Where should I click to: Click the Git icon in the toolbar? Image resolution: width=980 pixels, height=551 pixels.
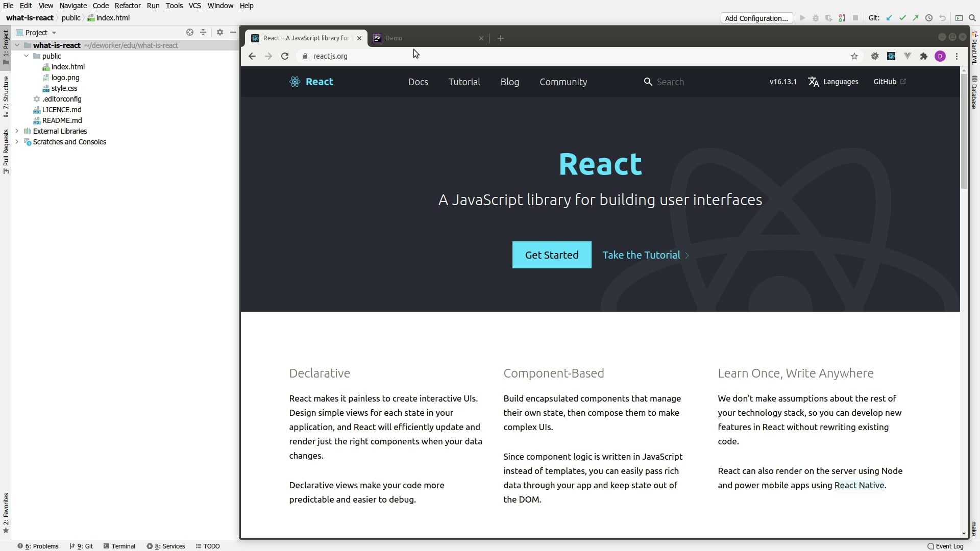(x=874, y=17)
